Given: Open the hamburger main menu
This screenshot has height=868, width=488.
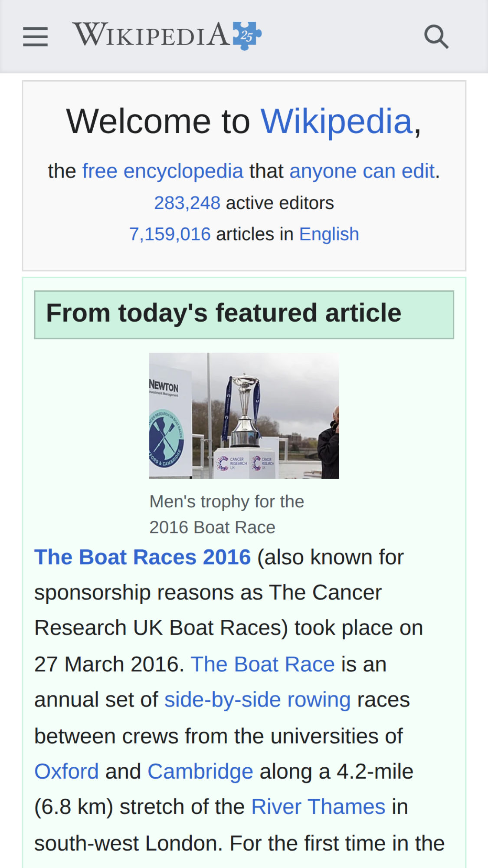Looking at the screenshot, I should click(35, 36).
